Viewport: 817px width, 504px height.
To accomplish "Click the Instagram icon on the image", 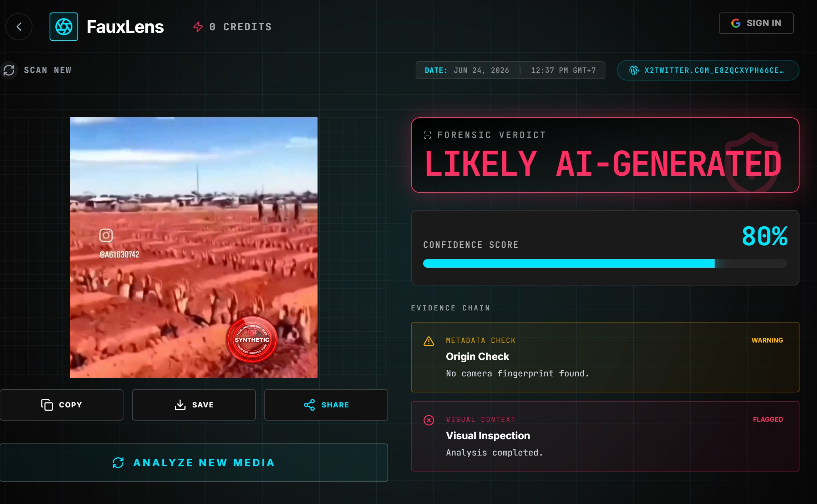I will (x=106, y=235).
